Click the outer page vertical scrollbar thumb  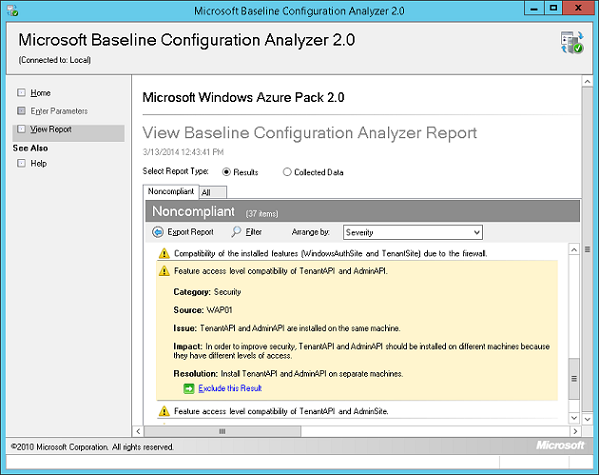tap(588, 250)
